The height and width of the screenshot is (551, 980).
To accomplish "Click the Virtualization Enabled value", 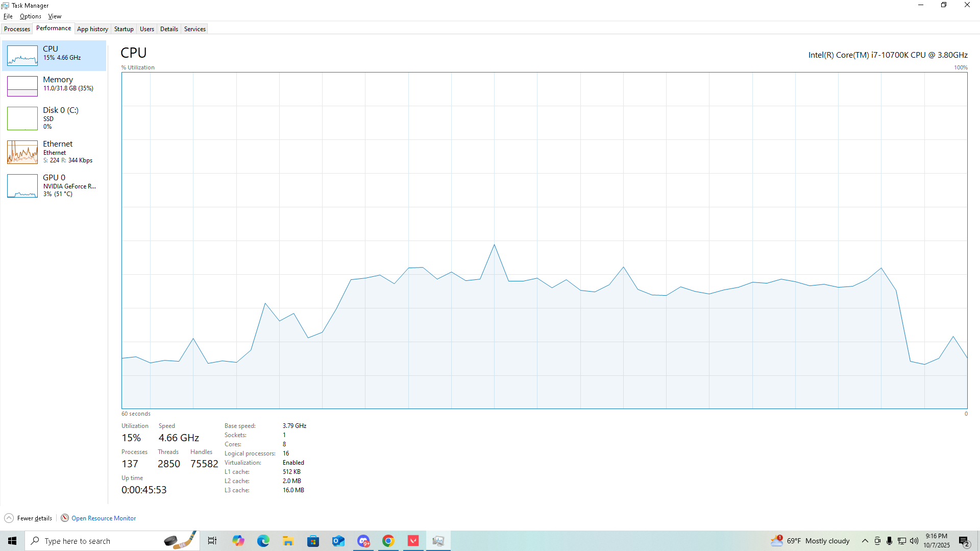I will (x=293, y=463).
